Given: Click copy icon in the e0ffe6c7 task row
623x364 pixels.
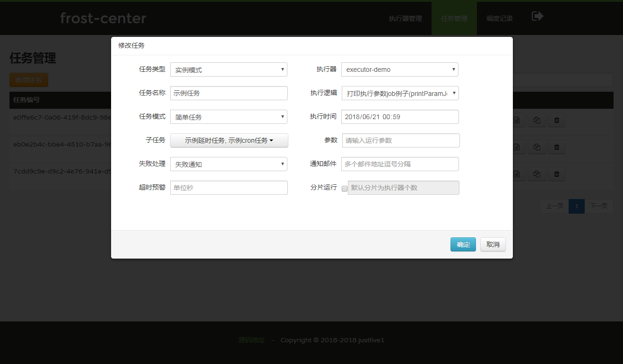Looking at the screenshot, I should tap(537, 121).
